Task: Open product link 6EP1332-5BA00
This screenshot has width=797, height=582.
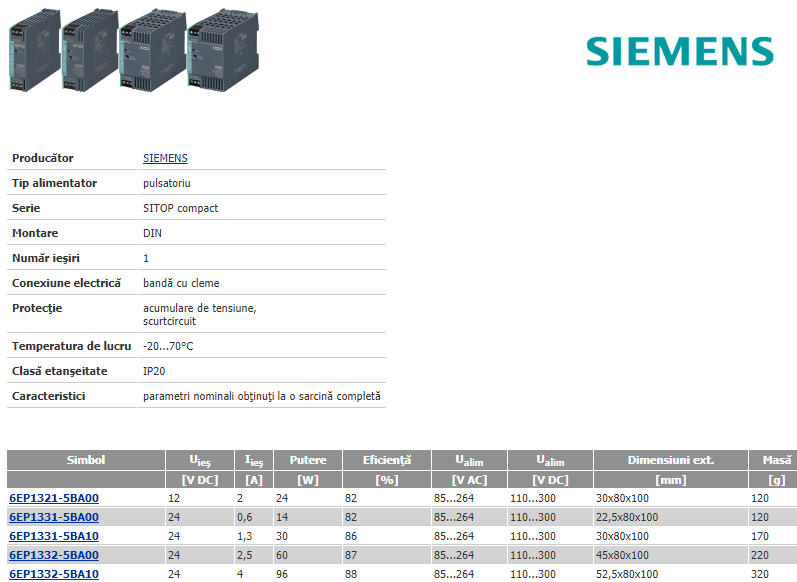Action: pyautogui.click(x=54, y=555)
